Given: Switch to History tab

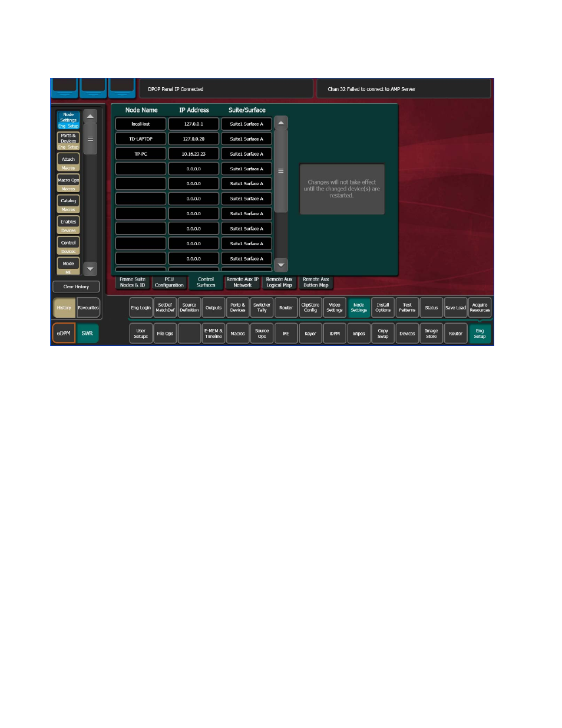Looking at the screenshot, I should [64, 308].
